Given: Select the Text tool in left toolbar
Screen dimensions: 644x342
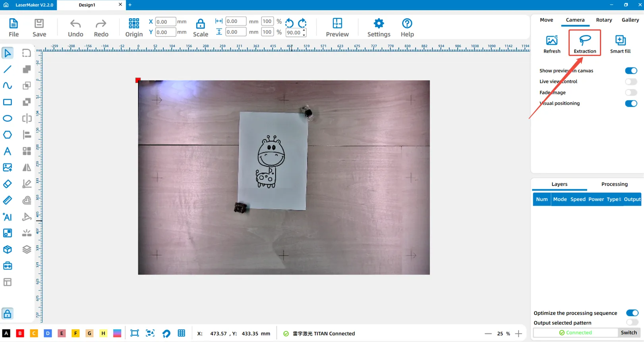Looking at the screenshot, I should tap(8, 151).
